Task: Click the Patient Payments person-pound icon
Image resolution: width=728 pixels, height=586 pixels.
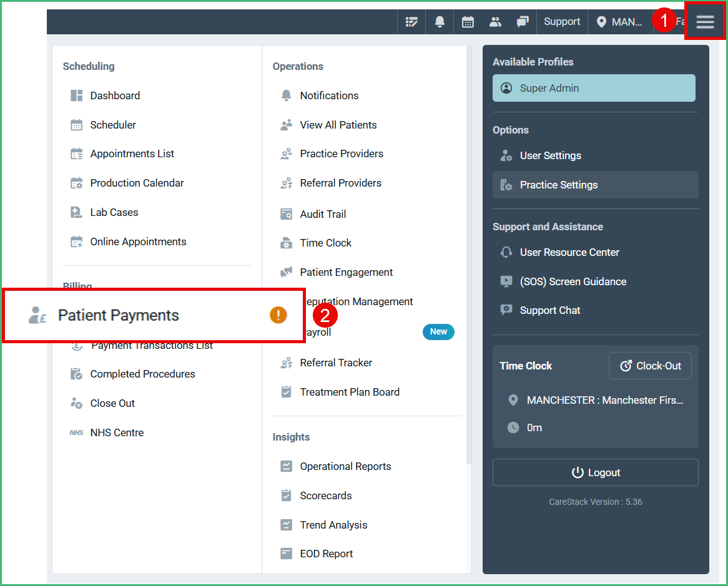Action: (37, 316)
